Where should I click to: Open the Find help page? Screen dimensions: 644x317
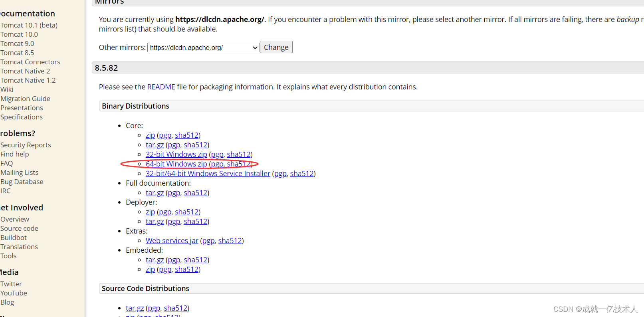click(x=14, y=154)
